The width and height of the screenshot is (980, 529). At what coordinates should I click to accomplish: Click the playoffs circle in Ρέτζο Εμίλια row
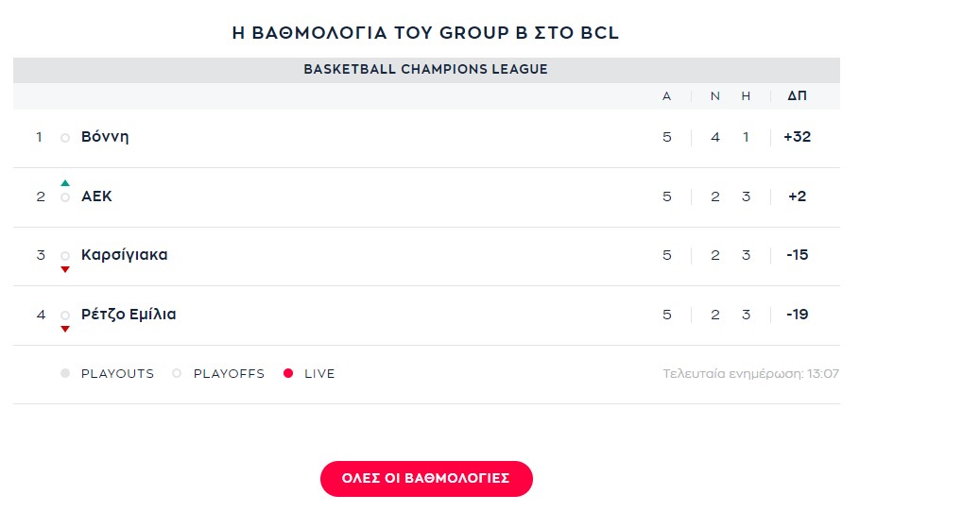tap(65, 316)
